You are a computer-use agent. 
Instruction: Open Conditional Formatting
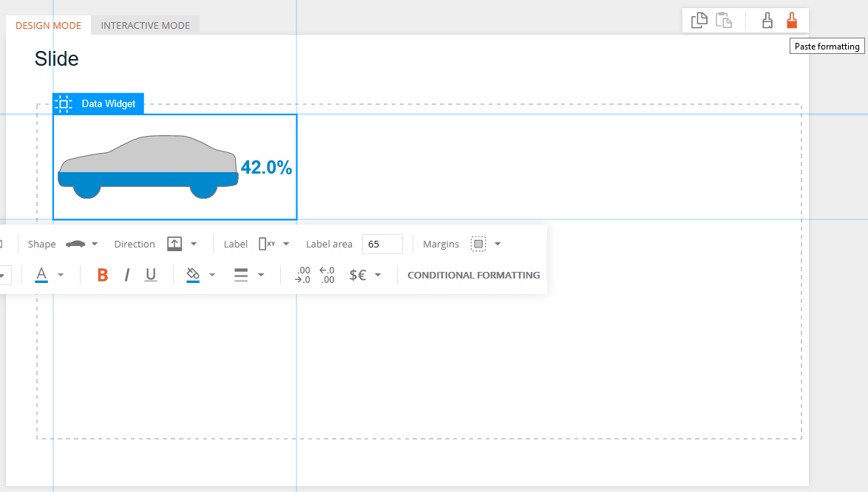pyautogui.click(x=474, y=275)
